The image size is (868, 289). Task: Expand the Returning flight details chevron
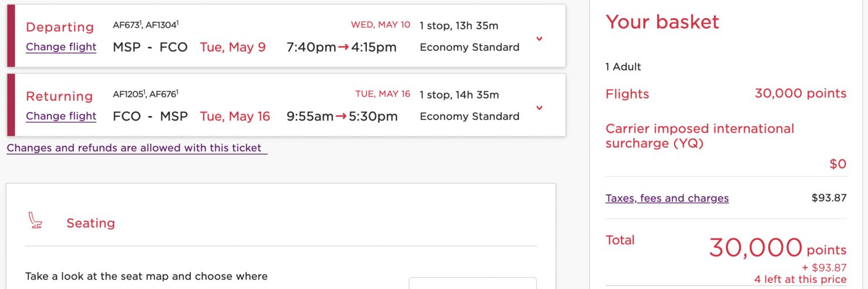[539, 108]
